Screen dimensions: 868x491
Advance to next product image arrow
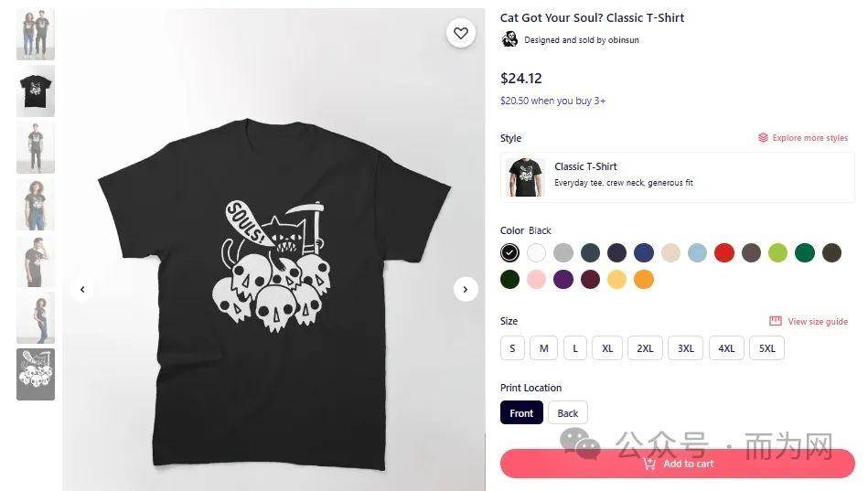pos(466,289)
